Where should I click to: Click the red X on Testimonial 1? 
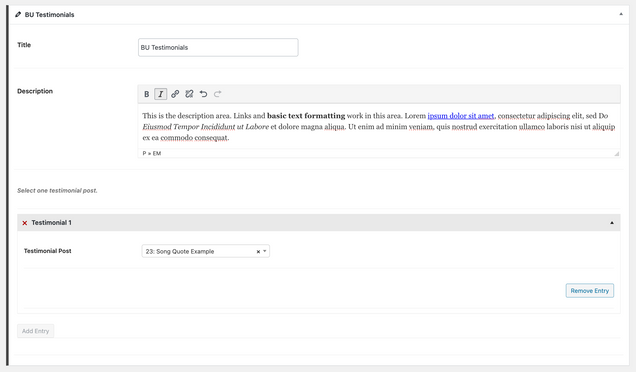25,223
